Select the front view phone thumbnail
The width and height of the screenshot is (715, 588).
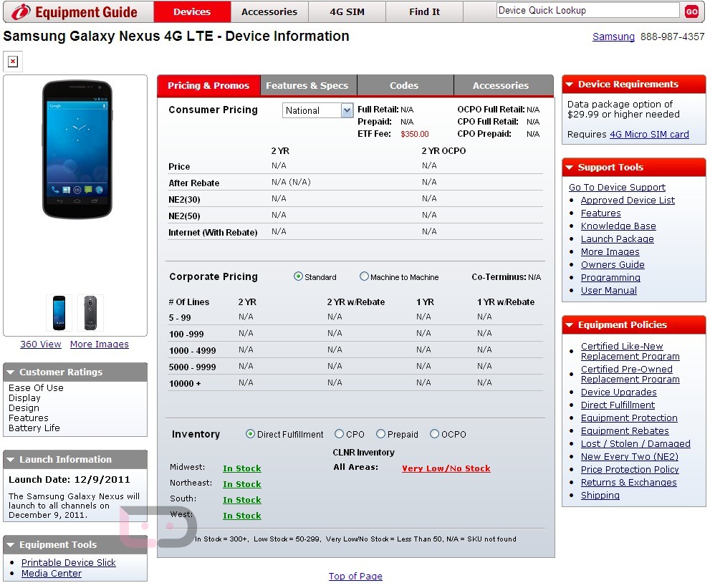(59, 313)
